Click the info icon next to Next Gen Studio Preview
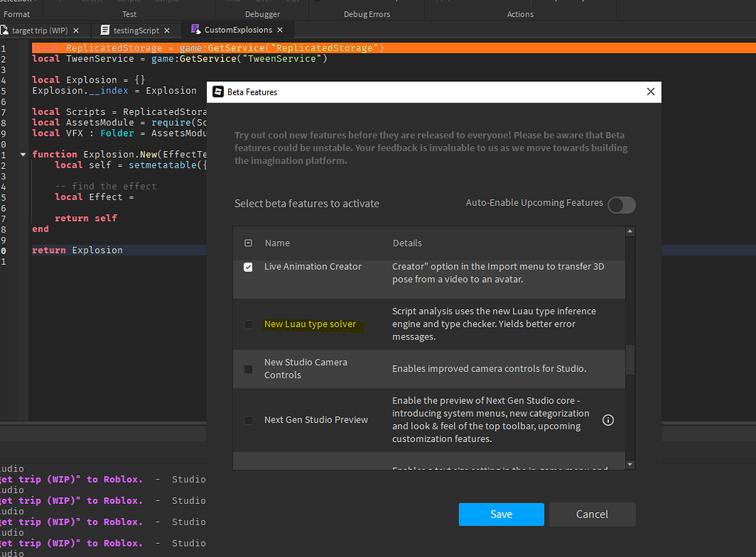 [608, 420]
